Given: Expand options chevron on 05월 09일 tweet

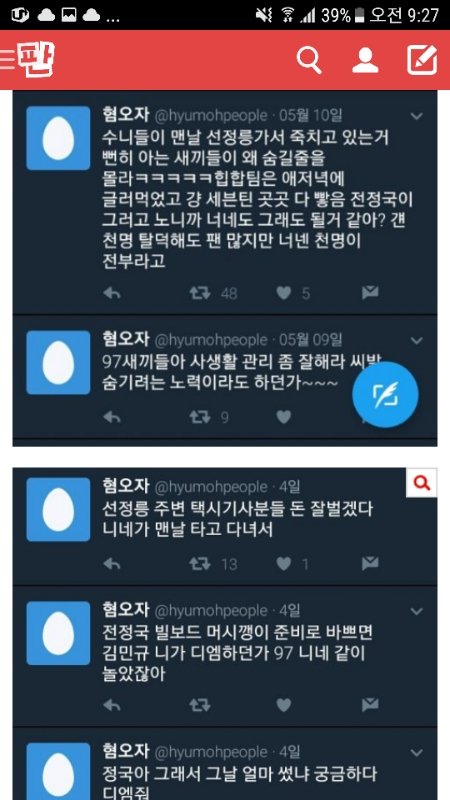Looking at the screenshot, I should coord(417,340).
